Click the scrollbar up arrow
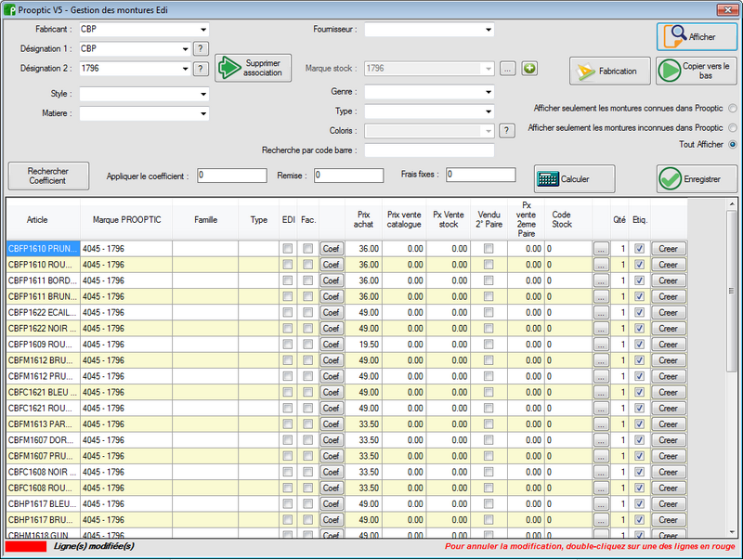This screenshot has height=560, width=743. 732,204
